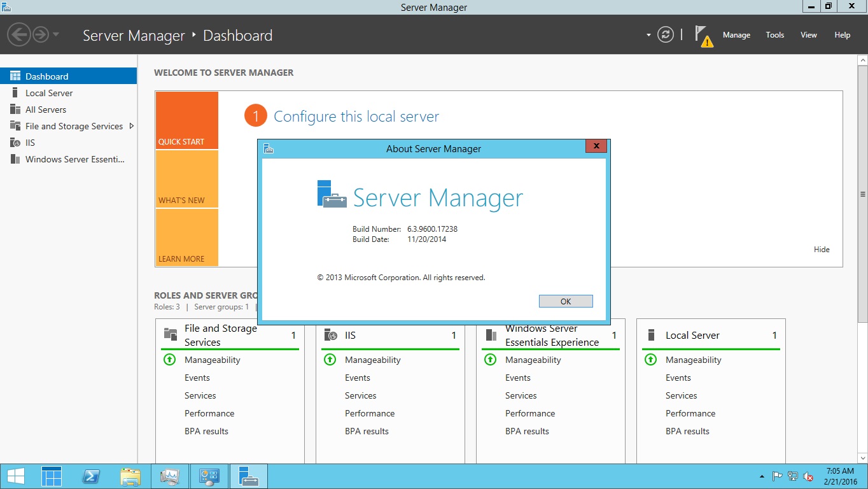
Task: Click Manageability icon in File and Storage tile
Action: point(169,359)
